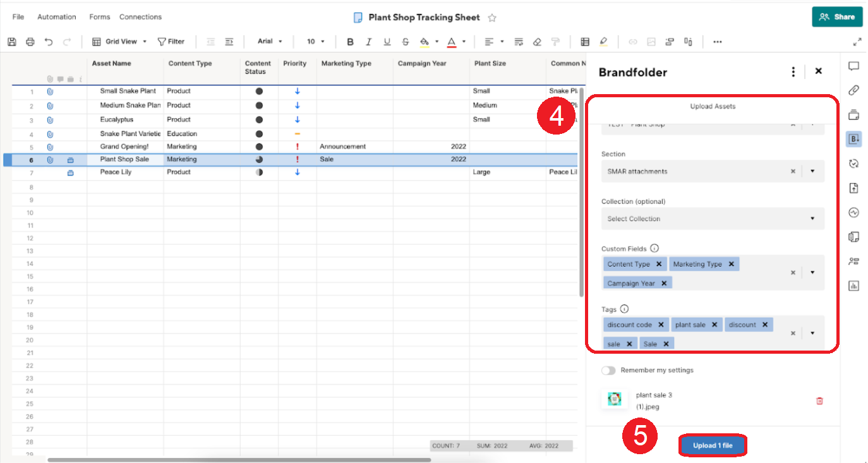
Task: Remove the discount tag chip
Action: tap(765, 325)
